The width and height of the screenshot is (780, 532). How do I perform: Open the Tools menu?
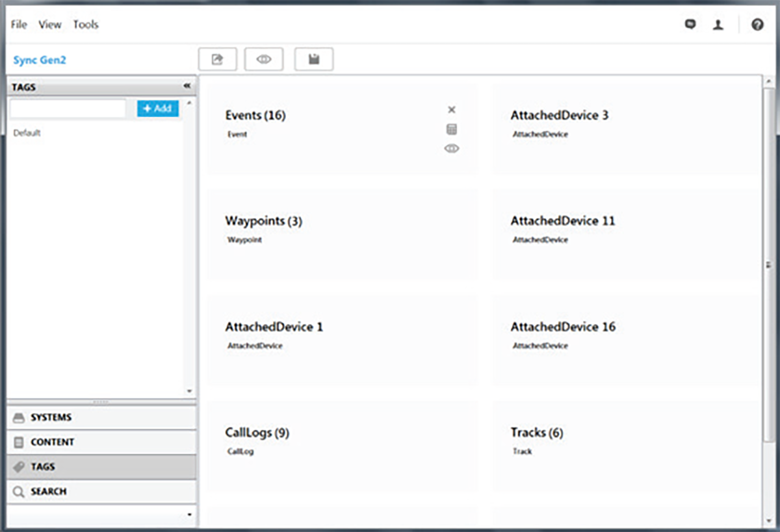(x=86, y=25)
